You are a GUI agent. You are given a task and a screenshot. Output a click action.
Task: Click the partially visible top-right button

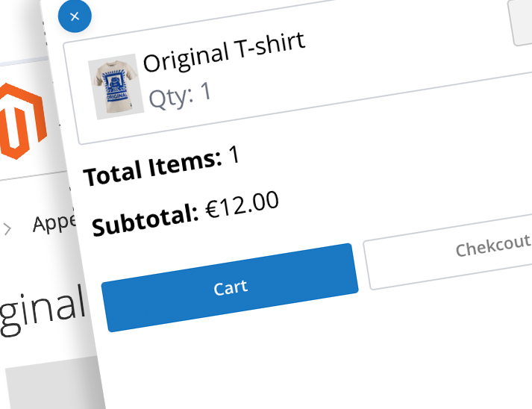coord(521,22)
